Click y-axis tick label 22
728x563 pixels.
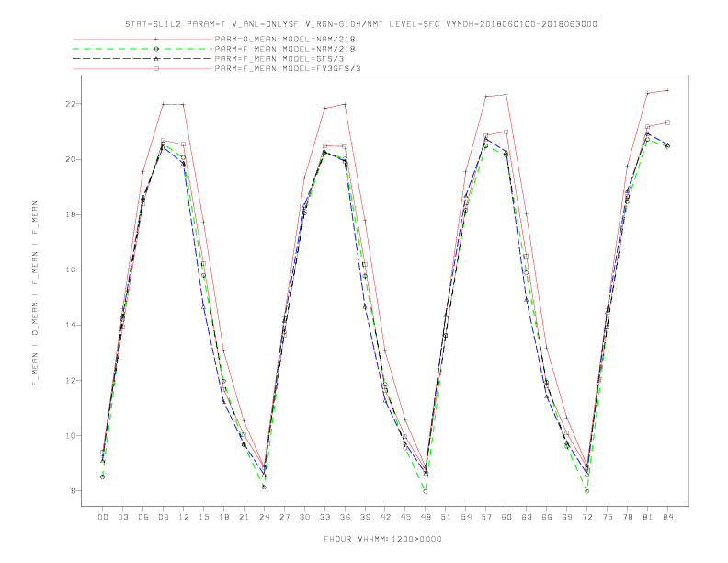click(x=71, y=104)
